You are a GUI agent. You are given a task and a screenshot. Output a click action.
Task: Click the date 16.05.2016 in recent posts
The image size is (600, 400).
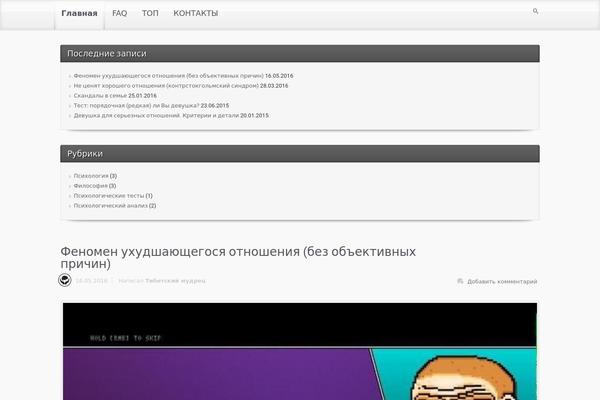(279, 76)
